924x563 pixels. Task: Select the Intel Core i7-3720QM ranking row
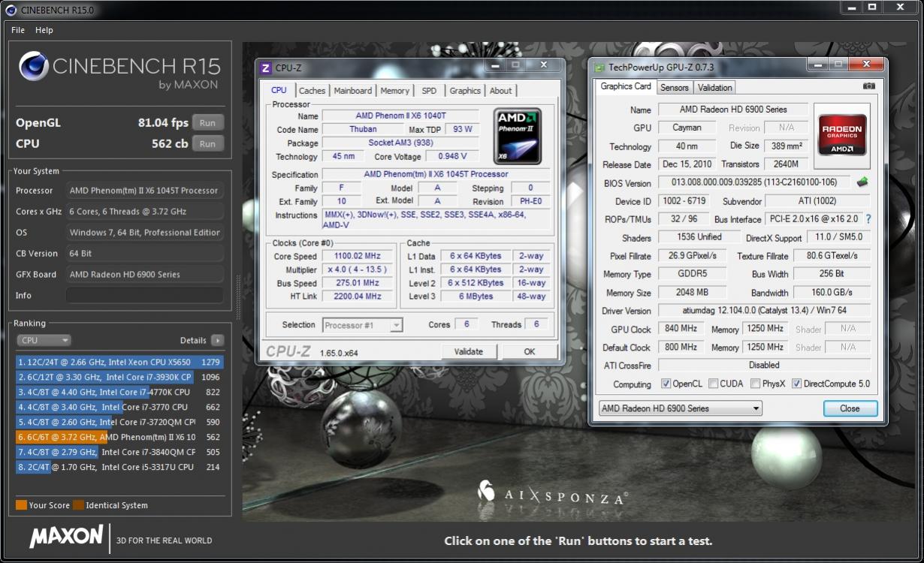click(119, 422)
